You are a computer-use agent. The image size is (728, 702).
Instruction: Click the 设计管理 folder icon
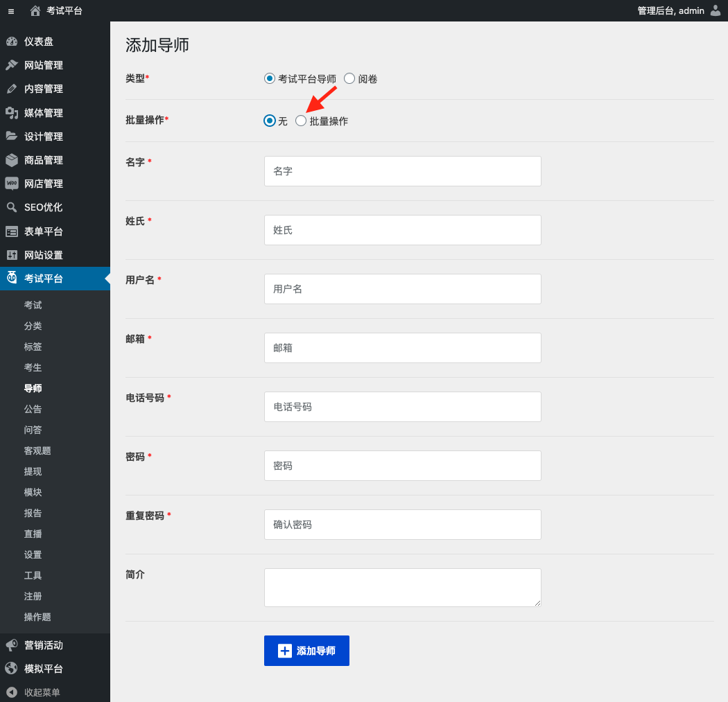12,136
